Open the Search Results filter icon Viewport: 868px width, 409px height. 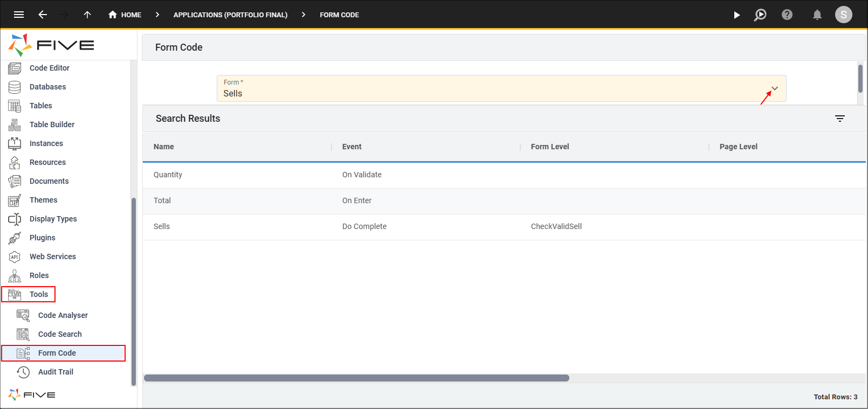[840, 119]
